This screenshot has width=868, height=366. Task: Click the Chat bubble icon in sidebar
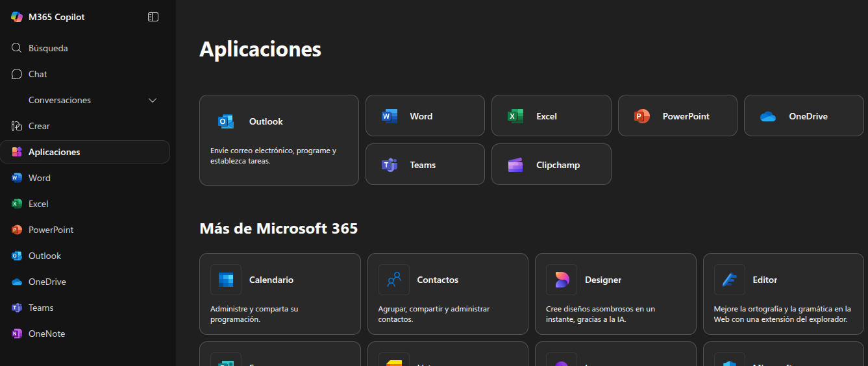coord(17,74)
